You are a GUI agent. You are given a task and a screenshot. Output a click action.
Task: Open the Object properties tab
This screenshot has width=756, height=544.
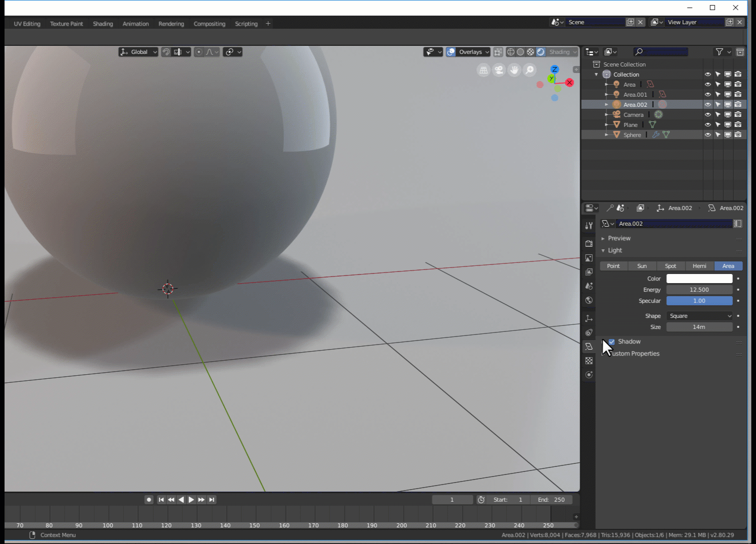(x=589, y=318)
